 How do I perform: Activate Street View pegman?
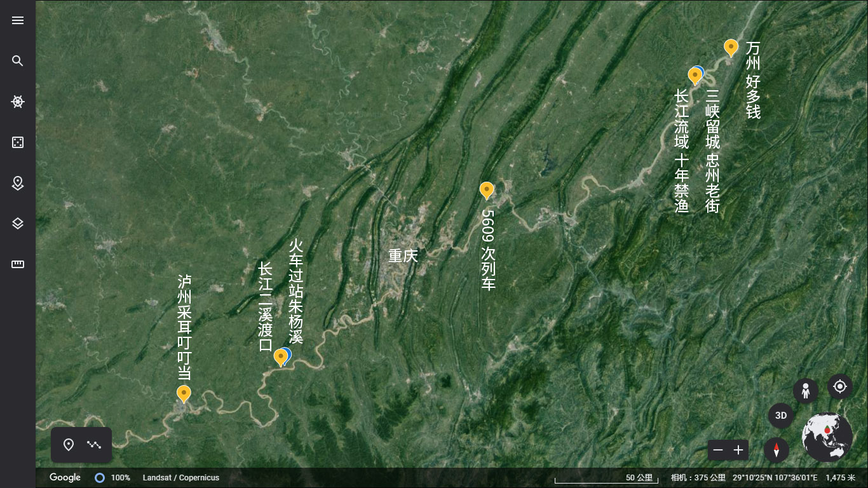806,391
